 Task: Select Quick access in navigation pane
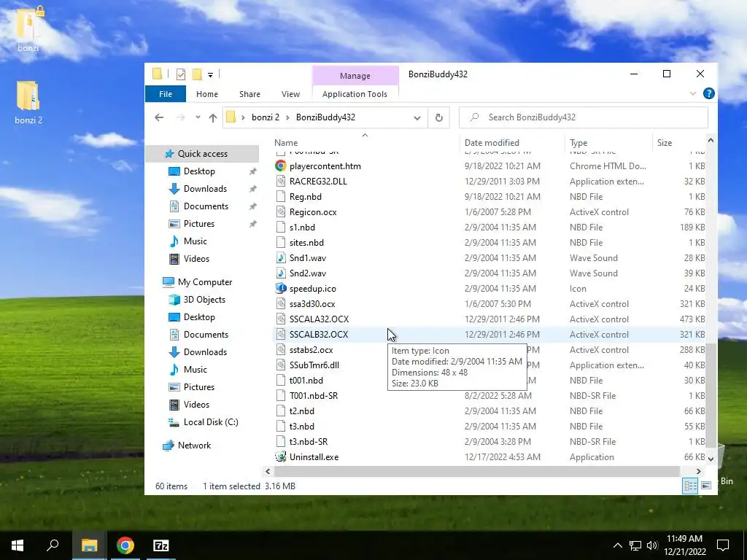point(203,153)
